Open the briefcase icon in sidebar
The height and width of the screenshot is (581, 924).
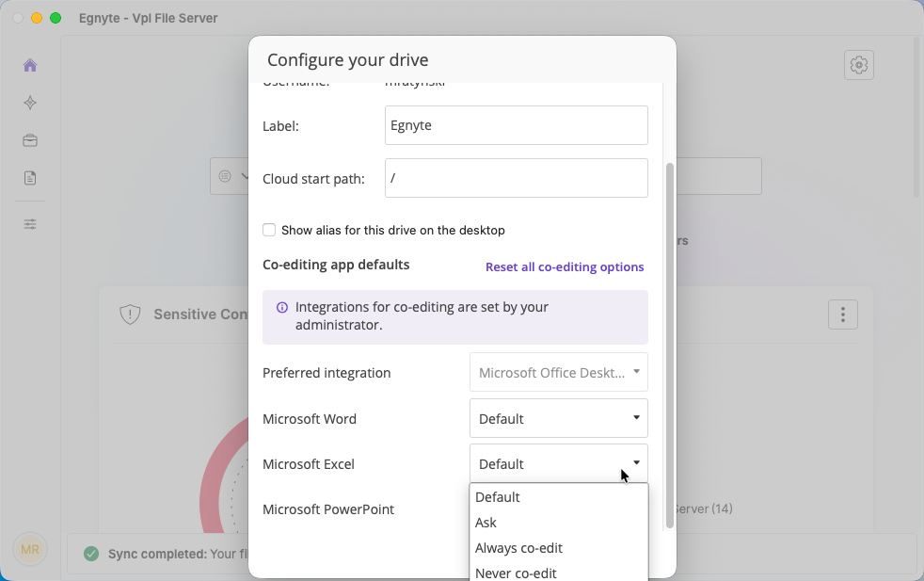(x=30, y=140)
